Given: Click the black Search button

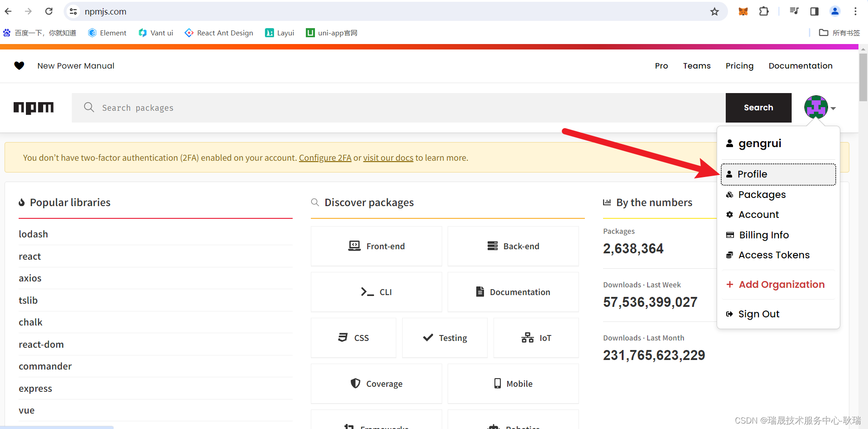Looking at the screenshot, I should pyautogui.click(x=758, y=108).
